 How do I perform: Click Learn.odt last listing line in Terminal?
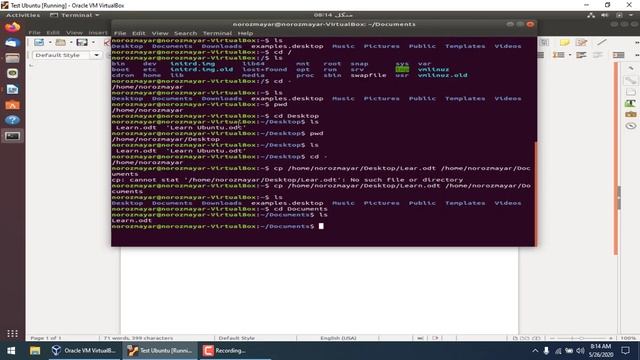(131, 220)
